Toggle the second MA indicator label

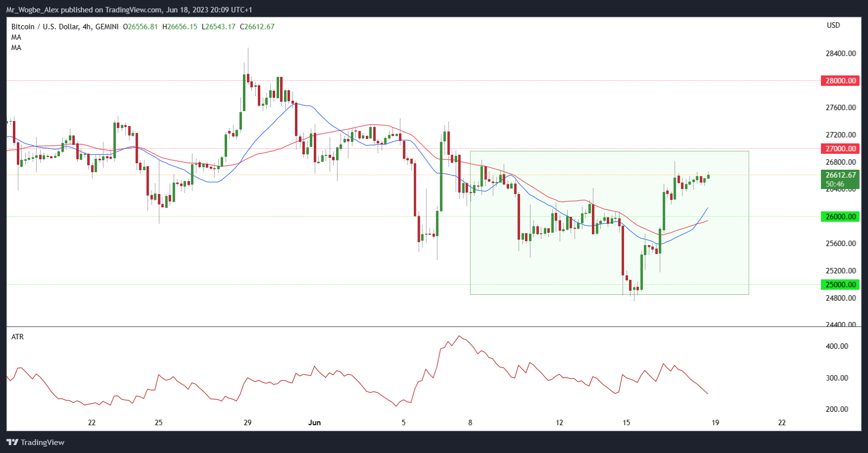[x=16, y=48]
